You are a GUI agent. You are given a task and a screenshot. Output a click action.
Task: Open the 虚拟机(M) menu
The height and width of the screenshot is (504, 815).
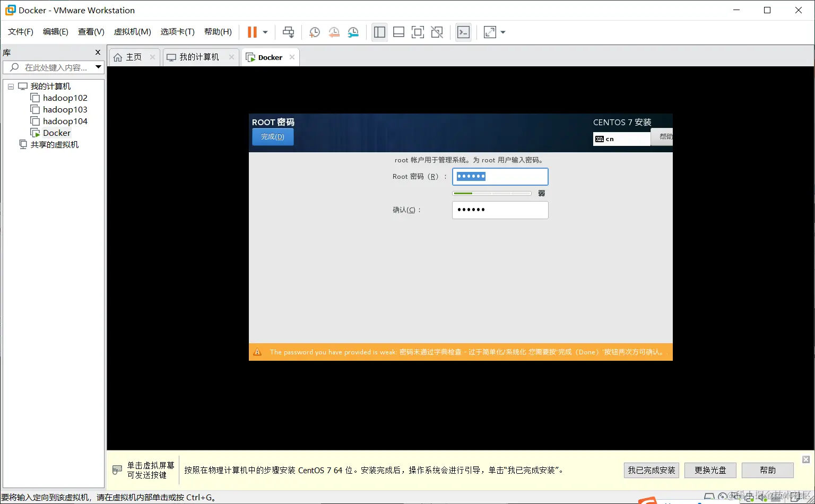click(x=133, y=32)
